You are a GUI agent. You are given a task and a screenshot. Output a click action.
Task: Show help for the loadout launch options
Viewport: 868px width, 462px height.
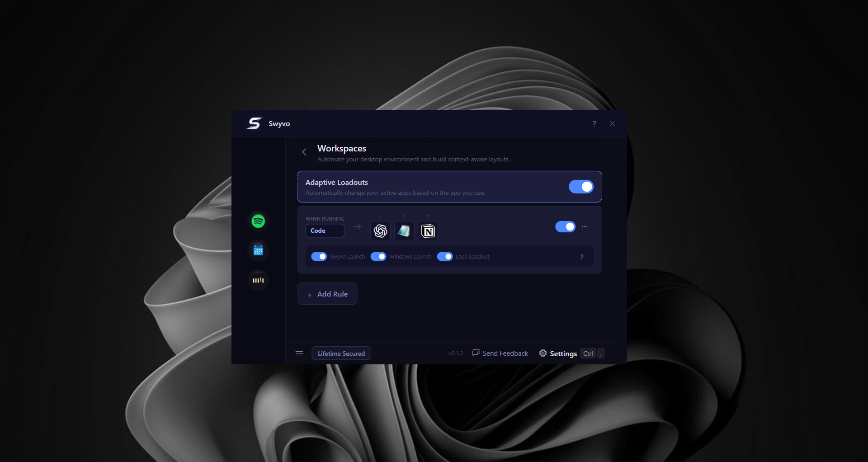point(582,257)
